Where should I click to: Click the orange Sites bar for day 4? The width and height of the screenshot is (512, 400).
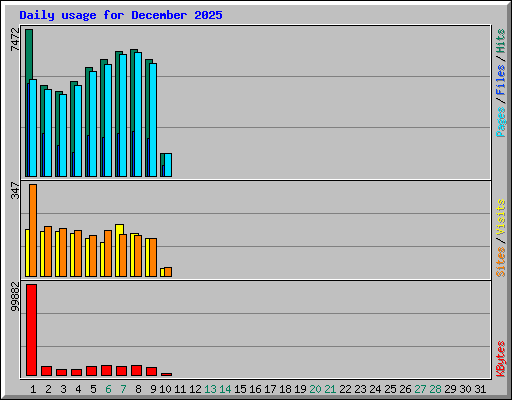click(x=78, y=253)
